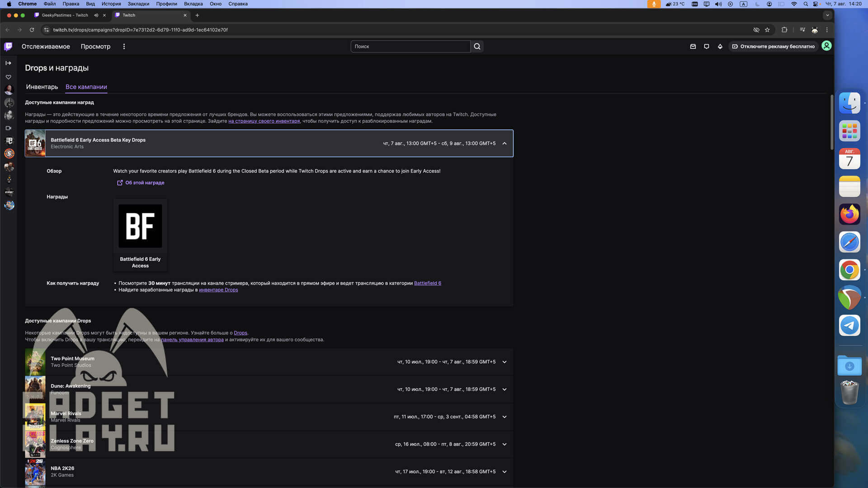This screenshot has width=868, height=488.
Task: Click the recommended channels camera icon in sidebar
Action: point(8,128)
